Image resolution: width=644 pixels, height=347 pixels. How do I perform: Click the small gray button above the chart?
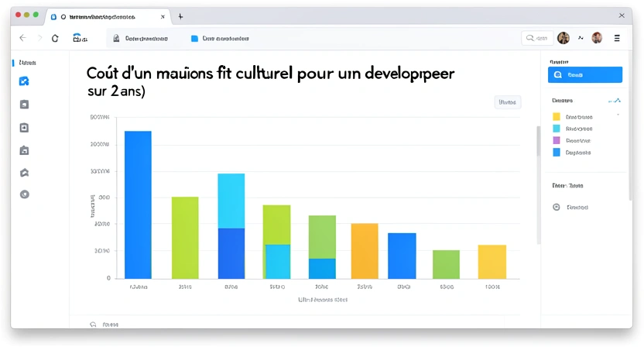pos(508,102)
